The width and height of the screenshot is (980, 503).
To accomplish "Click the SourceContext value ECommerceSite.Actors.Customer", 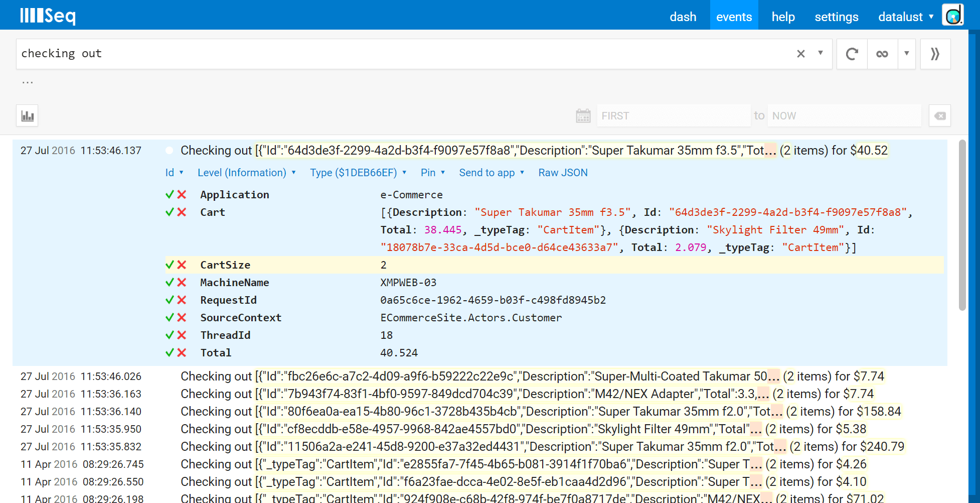I will pos(471,318).
